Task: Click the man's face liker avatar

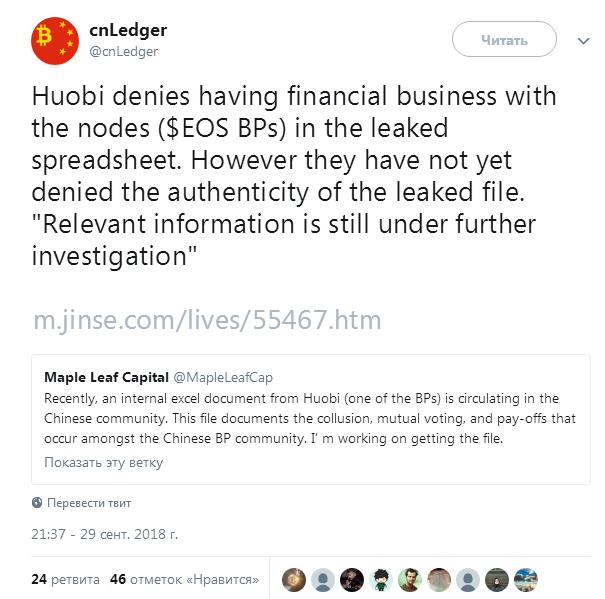Action: (410, 579)
